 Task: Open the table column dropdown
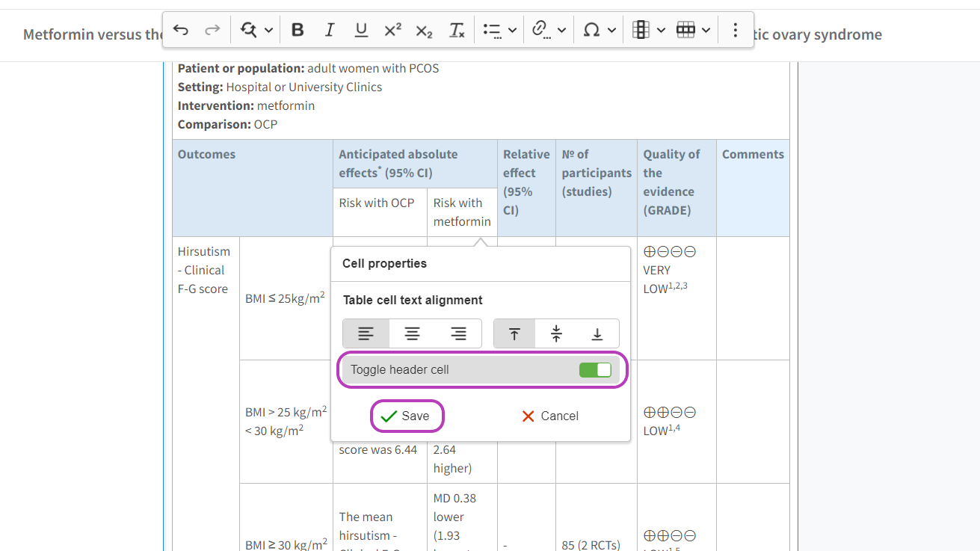661,30
